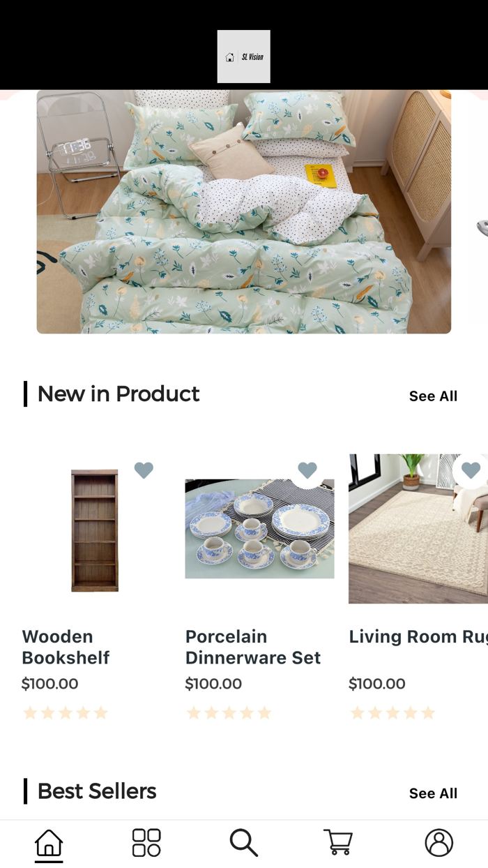Open Wooden Bookshelf product image
The width and height of the screenshot is (488, 868).
point(95,530)
